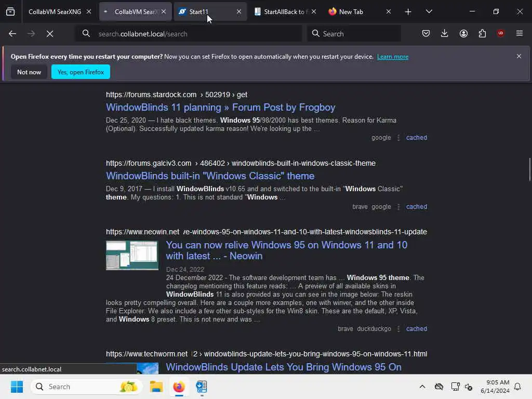Viewport: 532px width, 399px height.
Task: Open the network tray icon
Action: pos(455,387)
